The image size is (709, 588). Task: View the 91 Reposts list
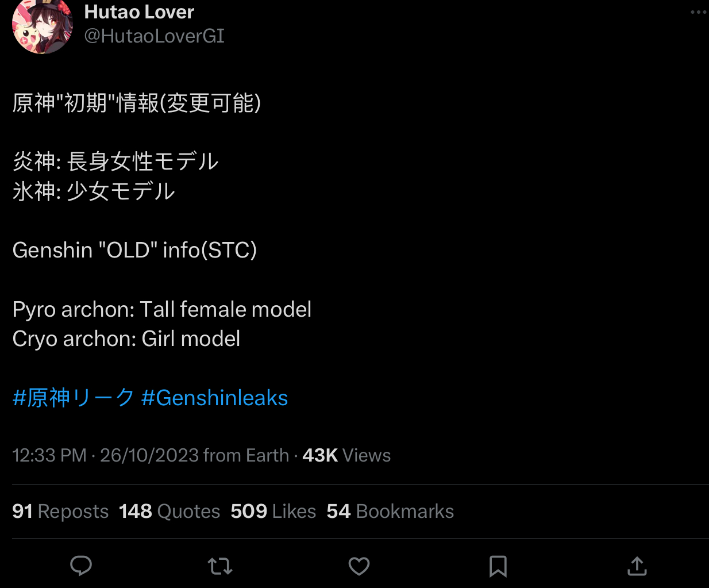coord(60,511)
